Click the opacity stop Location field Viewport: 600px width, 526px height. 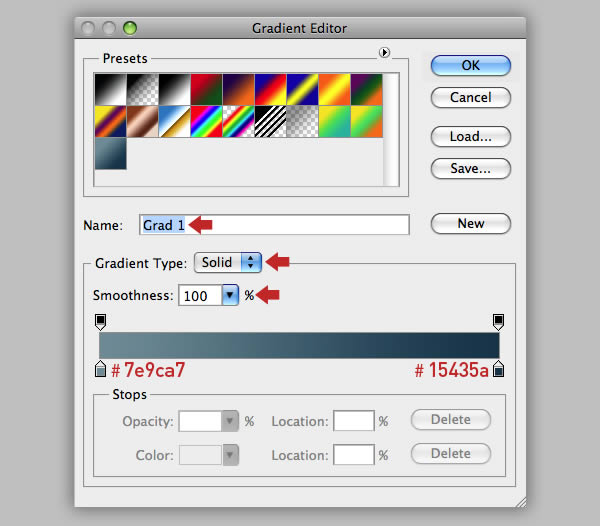click(x=354, y=421)
